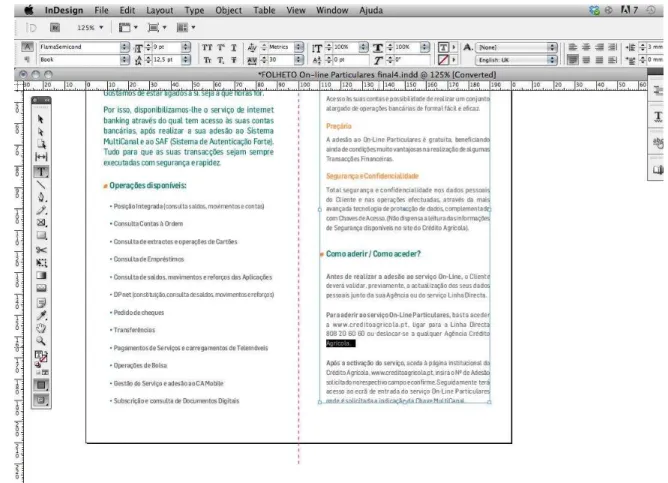Click the text Fill color icon
Screen dimensions: 668x483
pos(443,47)
